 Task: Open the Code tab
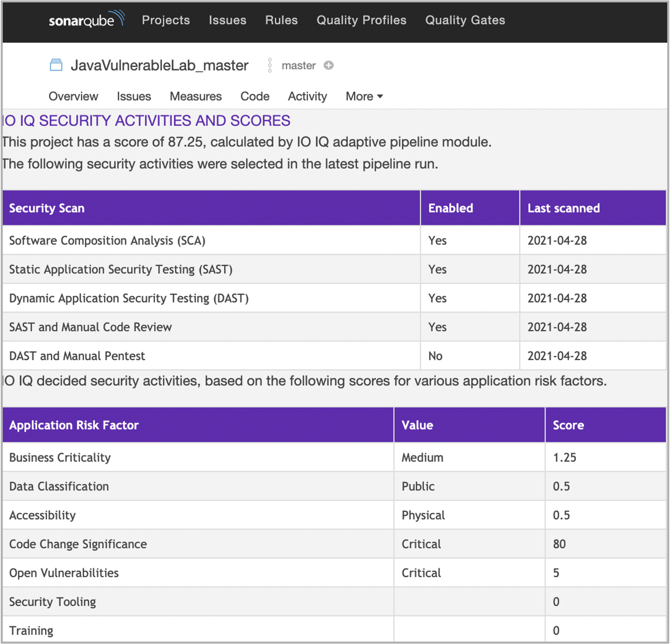(x=255, y=96)
